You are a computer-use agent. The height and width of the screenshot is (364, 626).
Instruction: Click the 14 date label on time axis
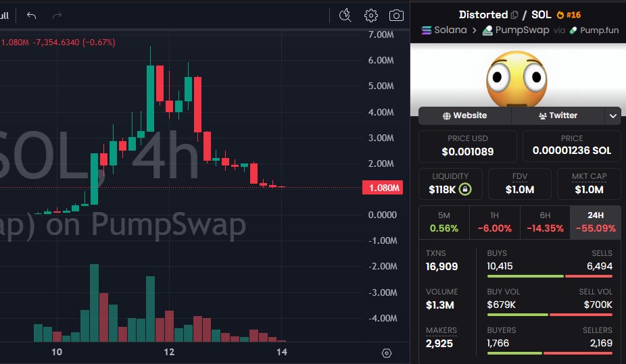click(282, 352)
